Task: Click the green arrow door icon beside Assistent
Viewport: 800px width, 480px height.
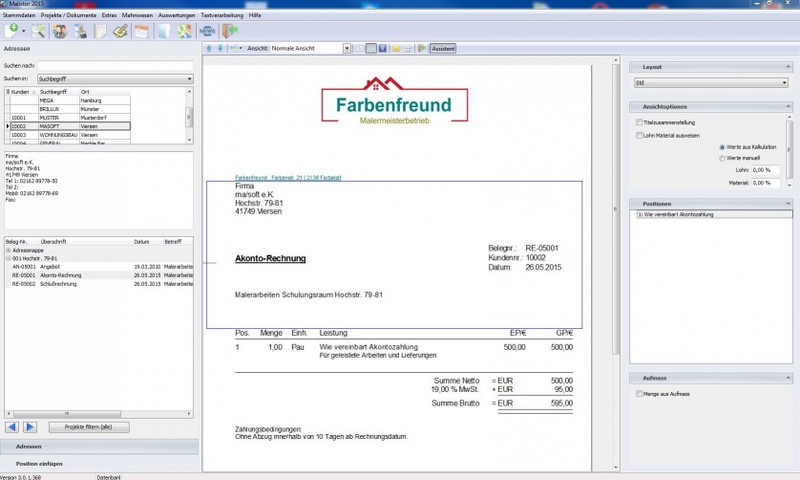Action: pos(421,48)
